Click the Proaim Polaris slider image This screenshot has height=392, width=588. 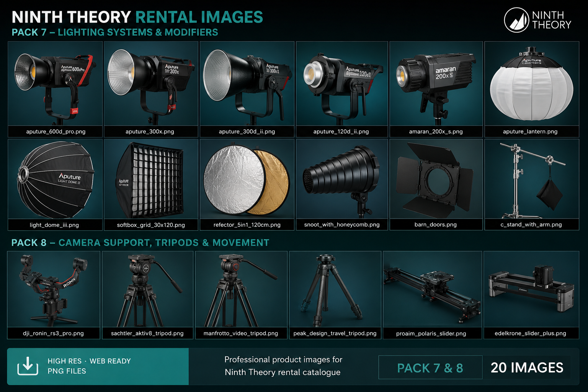point(432,289)
